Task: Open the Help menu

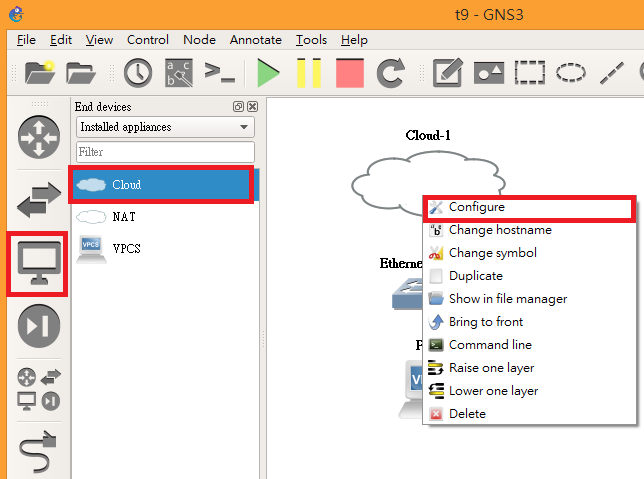Action: (x=354, y=40)
